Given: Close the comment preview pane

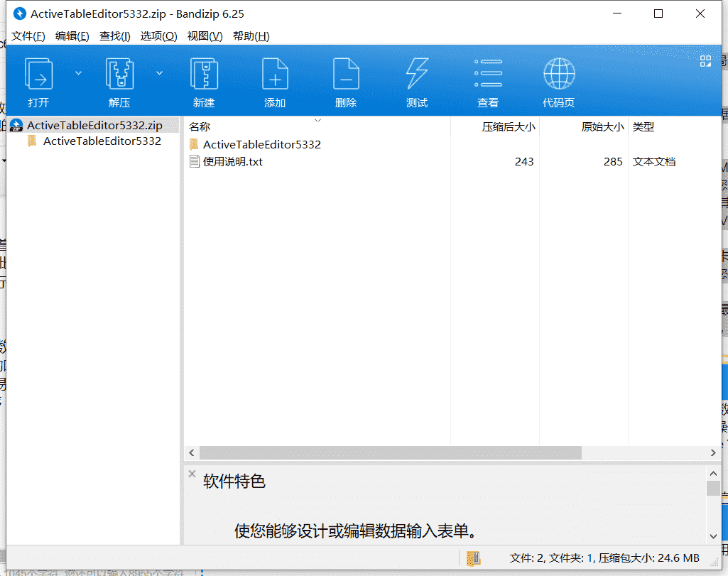Looking at the screenshot, I should (x=192, y=474).
